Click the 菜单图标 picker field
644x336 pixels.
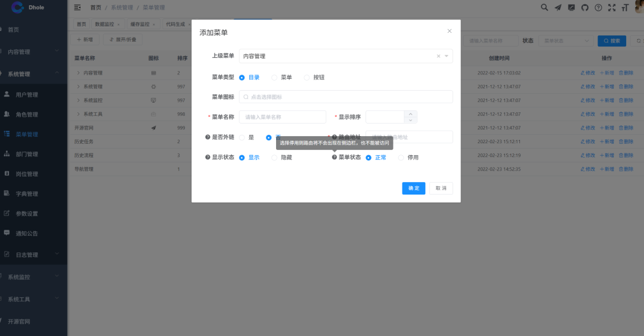coord(346,97)
